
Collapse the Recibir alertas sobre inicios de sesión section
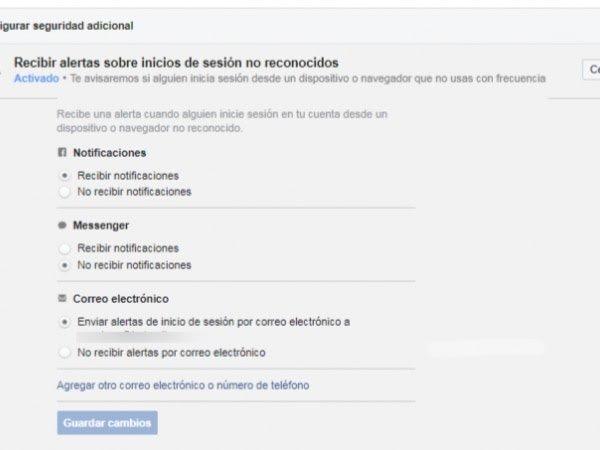click(176, 62)
